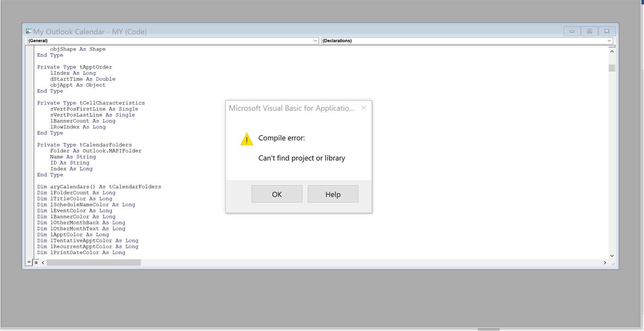Click the split bar above vertical scrollbar
The image size is (644, 331).
612,46
